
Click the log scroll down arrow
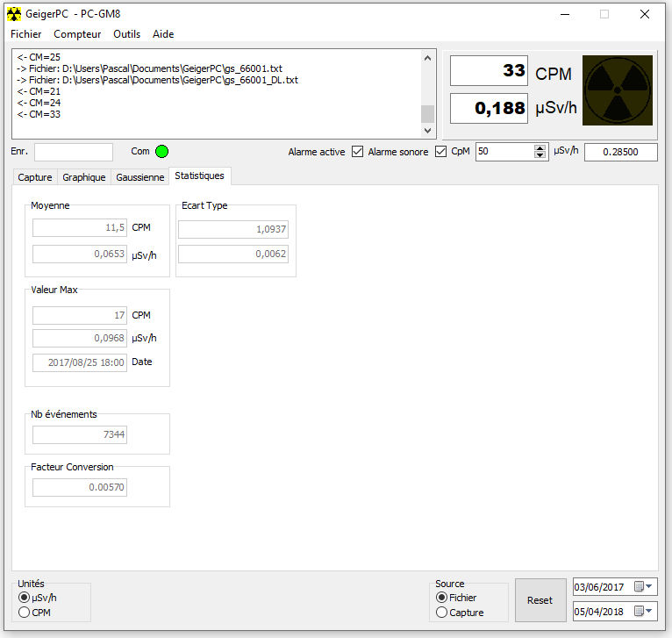[x=428, y=130]
